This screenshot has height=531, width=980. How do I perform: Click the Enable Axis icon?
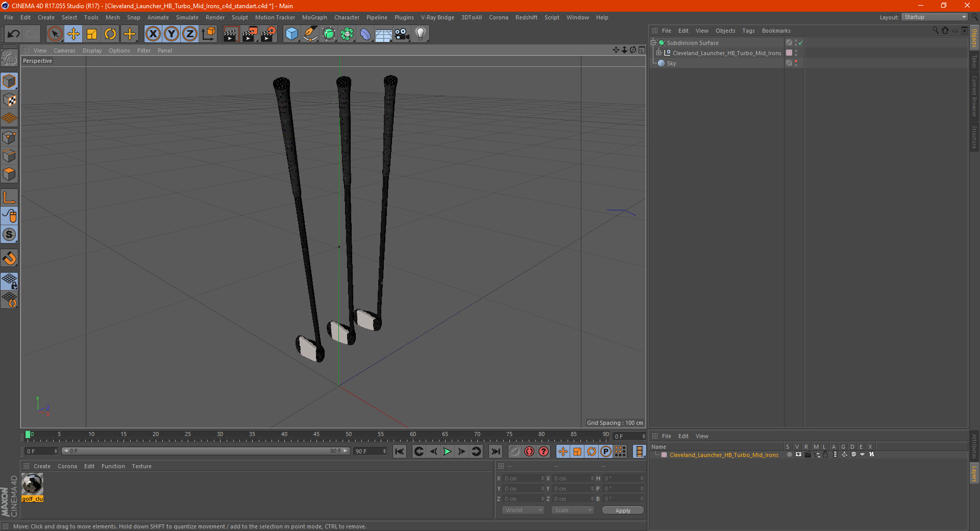[x=9, y=198]
